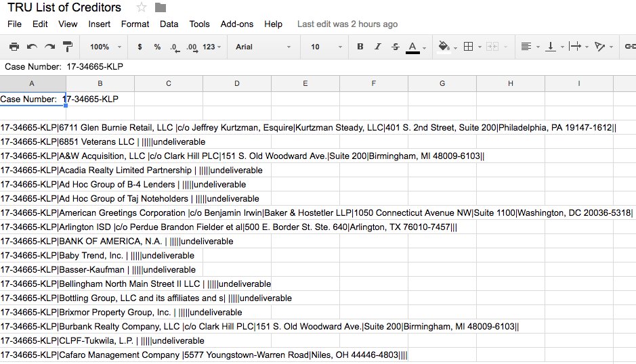The width and height of the screenshot is (636, 364).
Task: Open the File menu
Action: click(14, 24)
